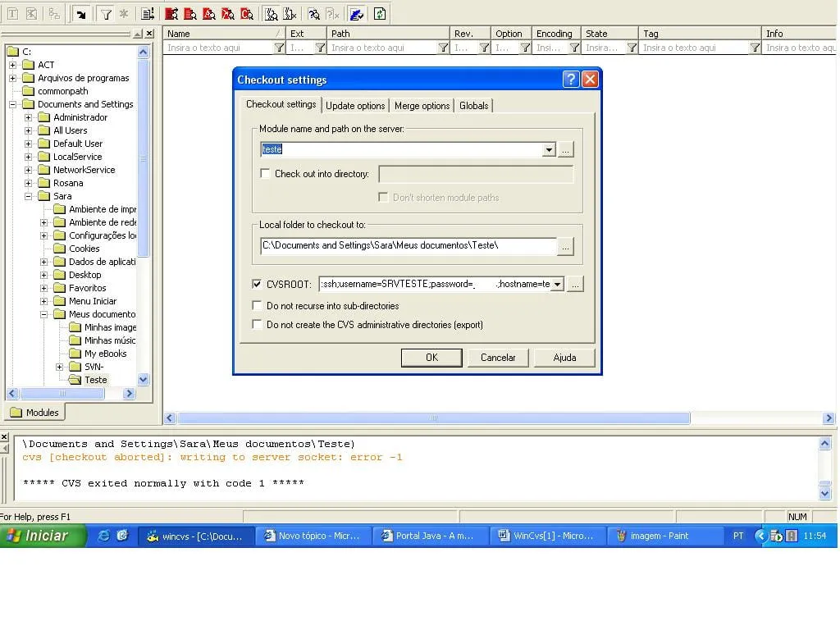Switch to 'WinCvs[1] - Micro...' taskbar window
840x630 pixels.
pos(547,535)
